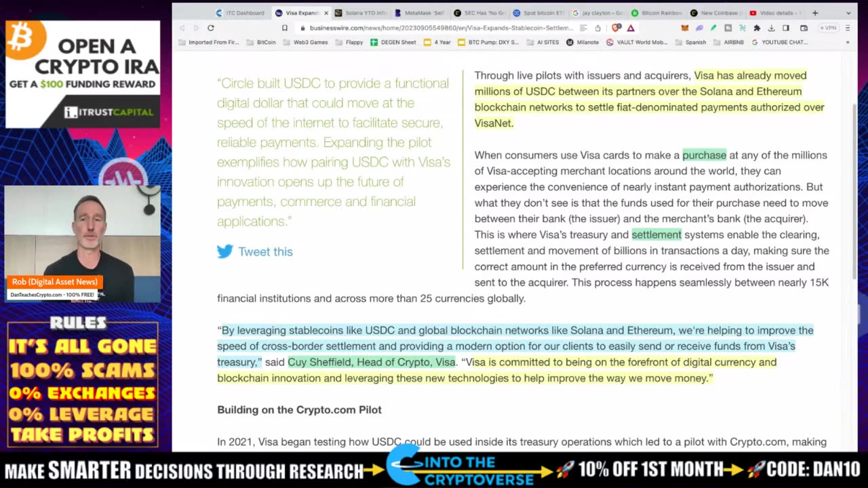Open BTC Pump: DXY bookmark

click(x=488, y=42)
